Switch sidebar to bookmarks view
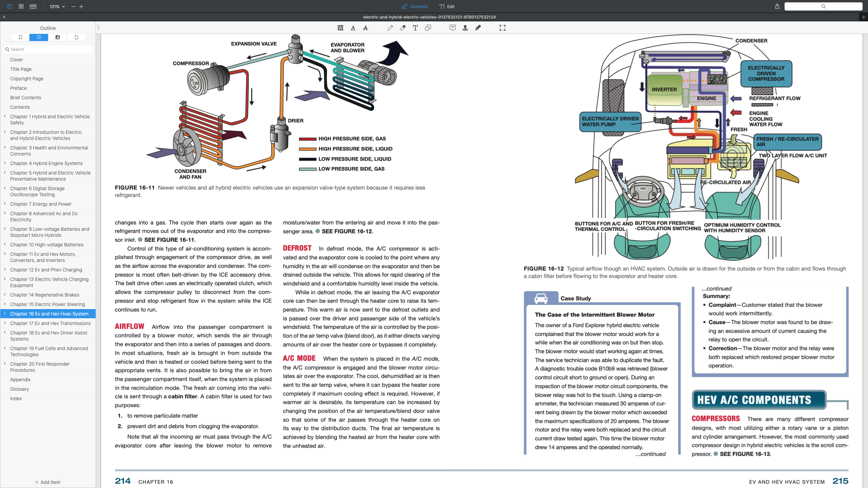The width and height of the screenshot is (868, 488). coord(20,37)
